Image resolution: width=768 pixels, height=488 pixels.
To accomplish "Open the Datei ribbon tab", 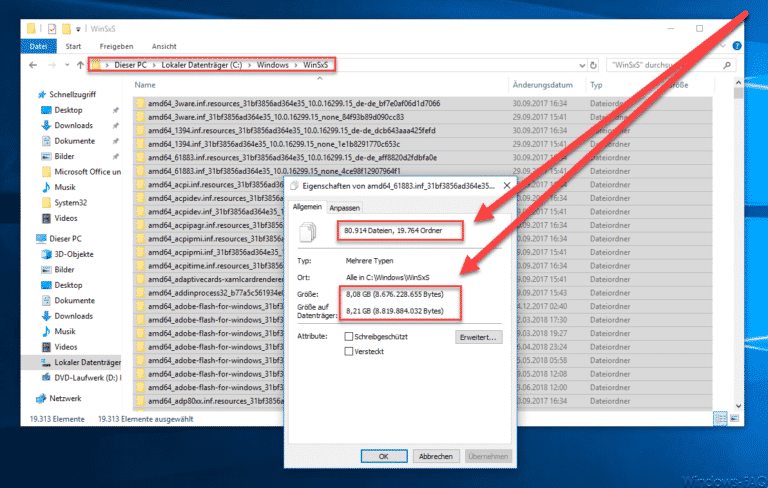I will pyautogui.click(x=38, y=46).
